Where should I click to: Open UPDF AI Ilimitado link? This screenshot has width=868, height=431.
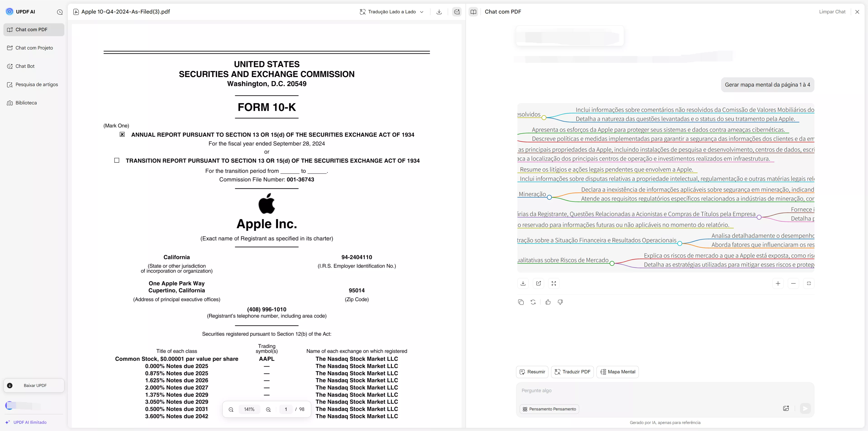tap(26, 422)
